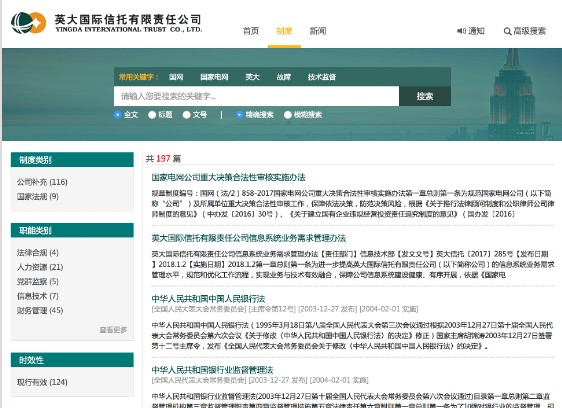Select the 全文 radio button

click(x=118, y=115)
